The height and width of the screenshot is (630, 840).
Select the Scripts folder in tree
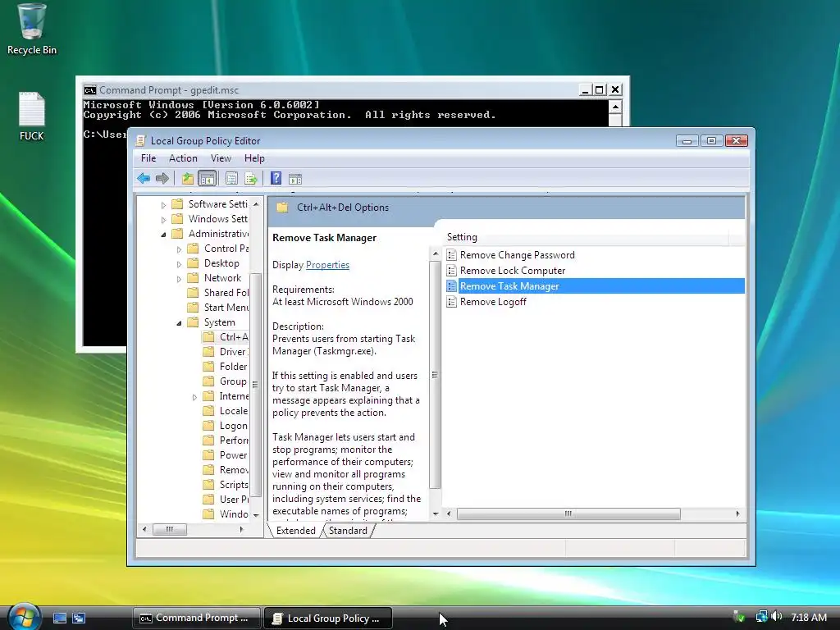pos(234,484)
